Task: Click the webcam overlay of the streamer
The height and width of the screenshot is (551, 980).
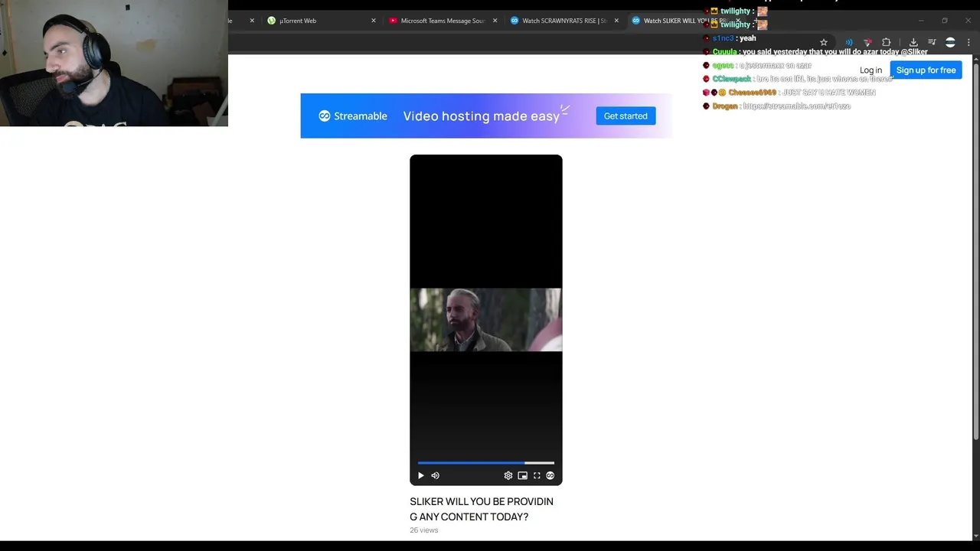Action: [114, 63]
